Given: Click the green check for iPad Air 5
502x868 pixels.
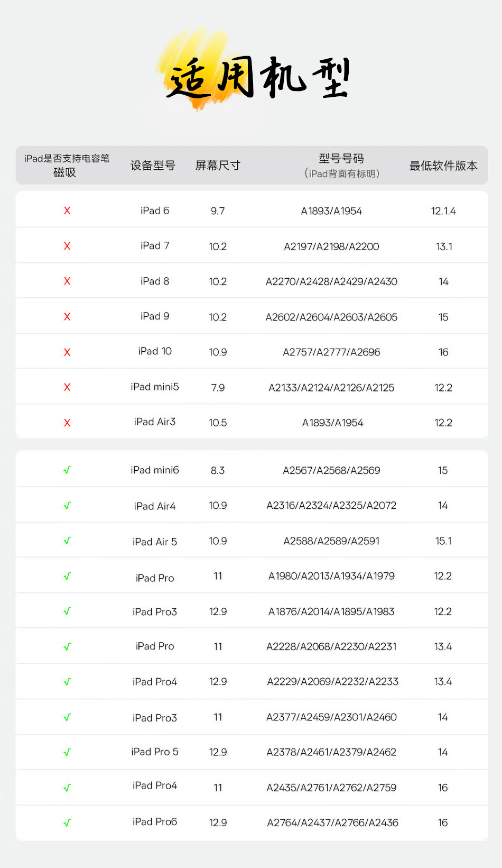Looking at the screenshot, I should coord(67,541).
